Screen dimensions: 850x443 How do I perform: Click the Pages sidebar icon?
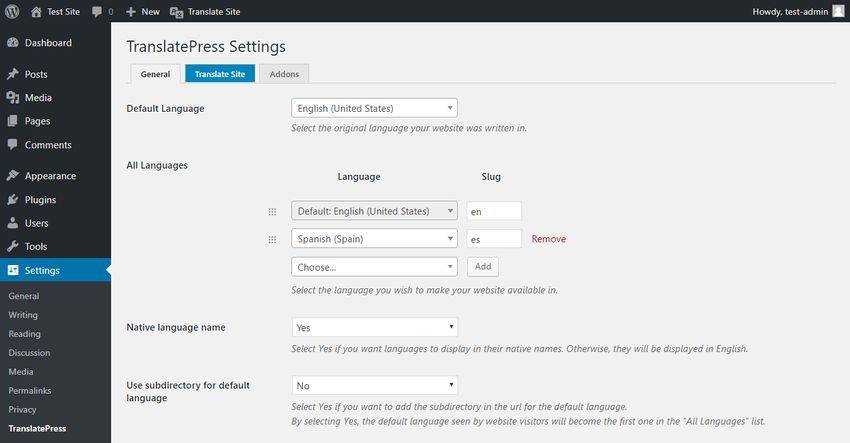click(13, 121)
